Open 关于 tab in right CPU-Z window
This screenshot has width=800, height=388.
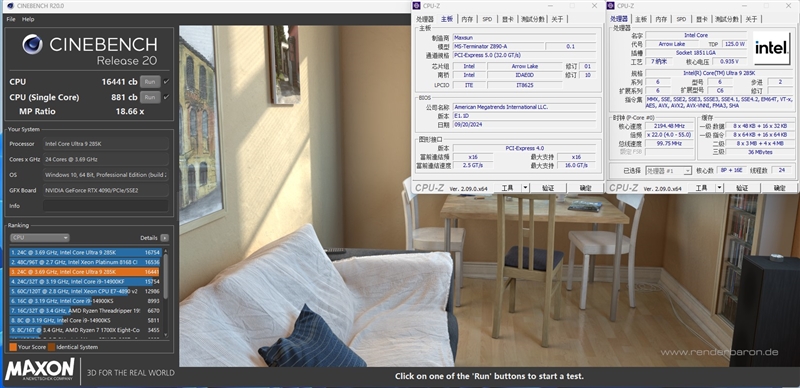(x=752, y=19)
